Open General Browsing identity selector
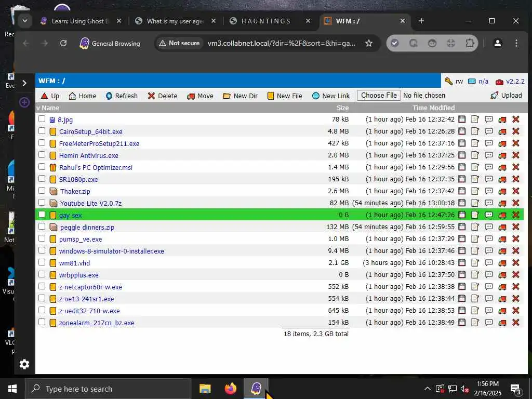 110,44
